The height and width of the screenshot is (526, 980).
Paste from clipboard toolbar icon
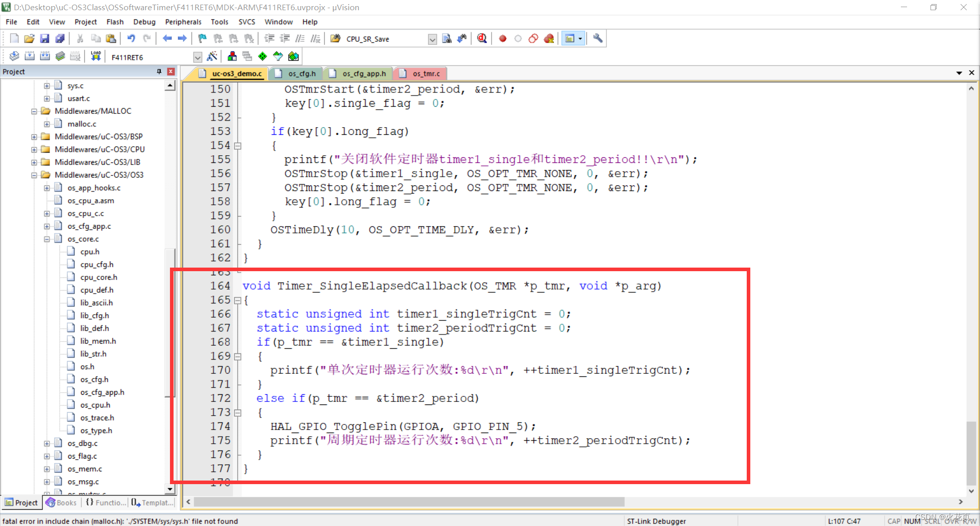point(111,38)
